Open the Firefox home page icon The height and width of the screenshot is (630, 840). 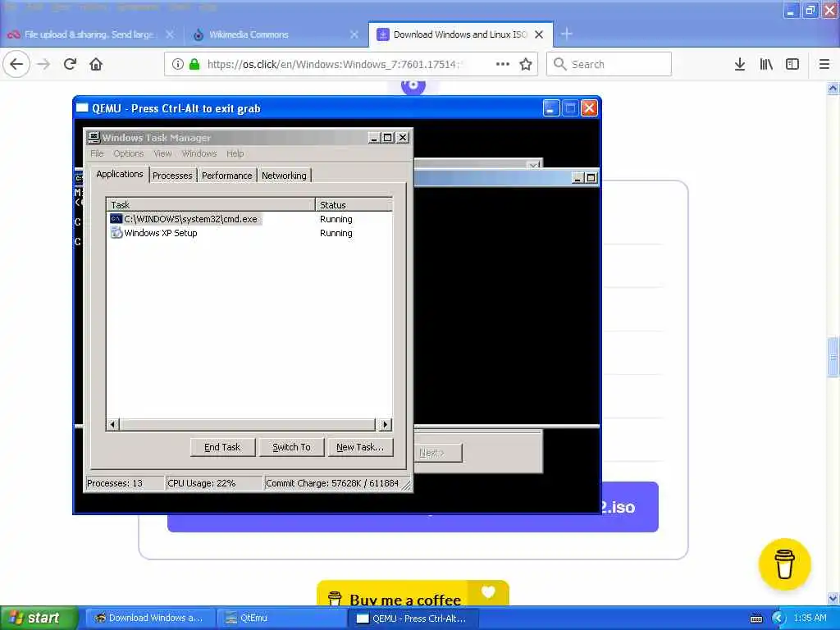(x=96, y=64)
